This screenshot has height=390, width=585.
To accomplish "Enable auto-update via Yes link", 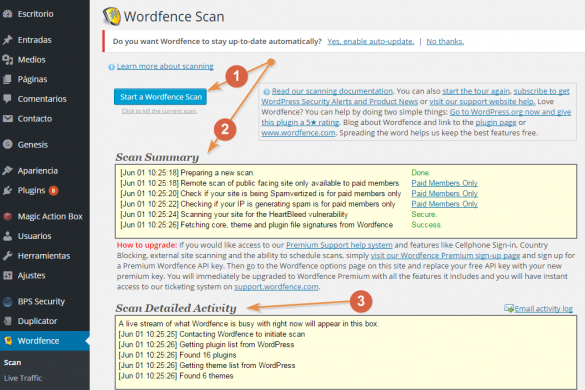I will pos(370,41).
